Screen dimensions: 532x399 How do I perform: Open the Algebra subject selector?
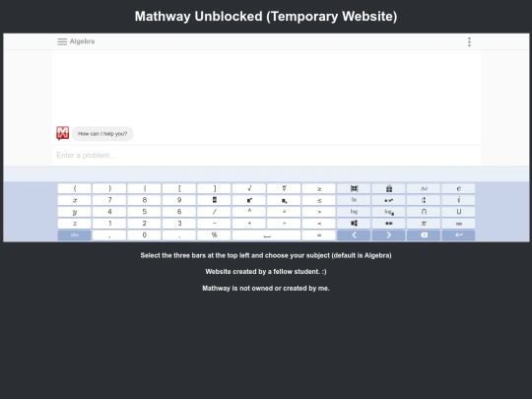82,41
